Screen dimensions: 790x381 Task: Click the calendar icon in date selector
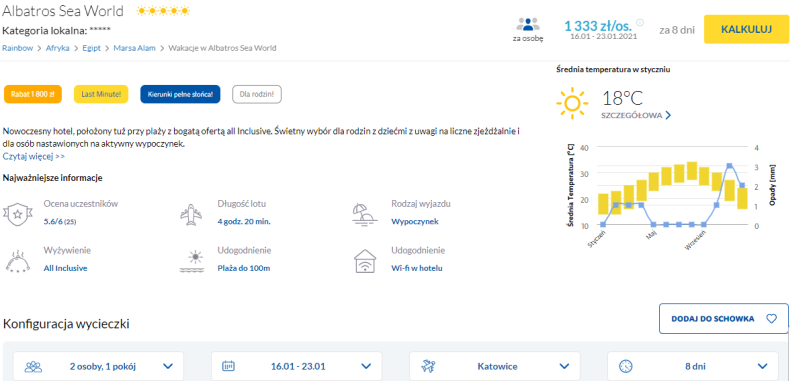pyautogui.click(x=229, y=366)
